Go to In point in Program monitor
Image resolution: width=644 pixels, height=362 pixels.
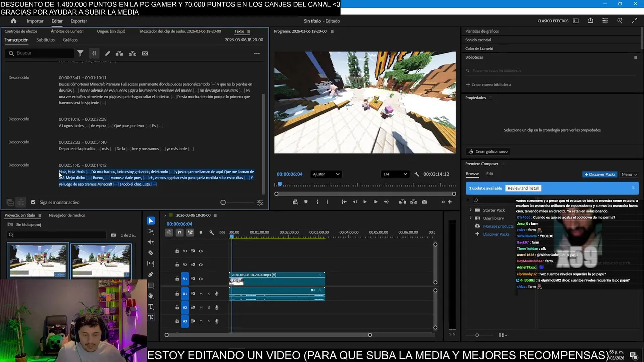click(x=344, y=202)
